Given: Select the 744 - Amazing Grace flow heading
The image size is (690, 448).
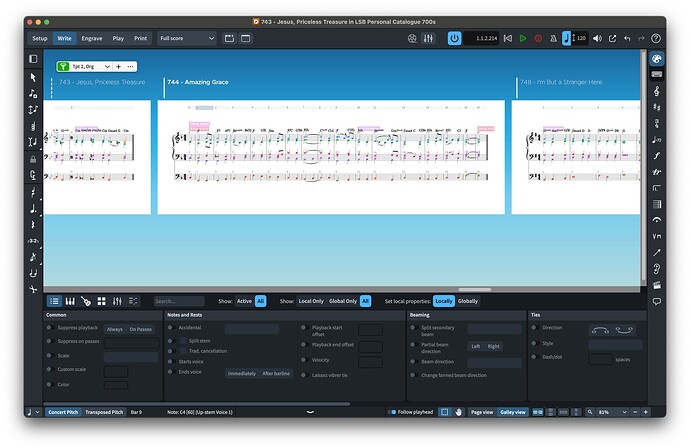Looking at the screenshot, I should pyautogui.click(x=198, y=82).
